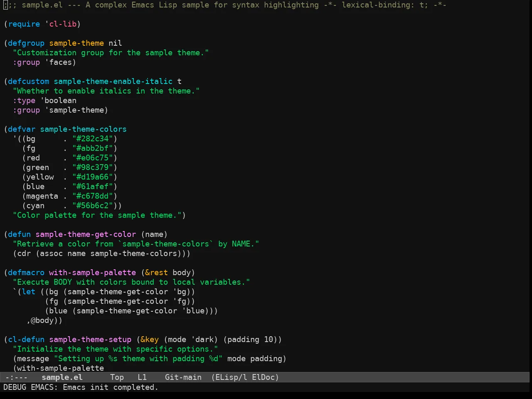Place cursor on 'require' keyword
Screen dimensions: 532x399
point(24,24)
